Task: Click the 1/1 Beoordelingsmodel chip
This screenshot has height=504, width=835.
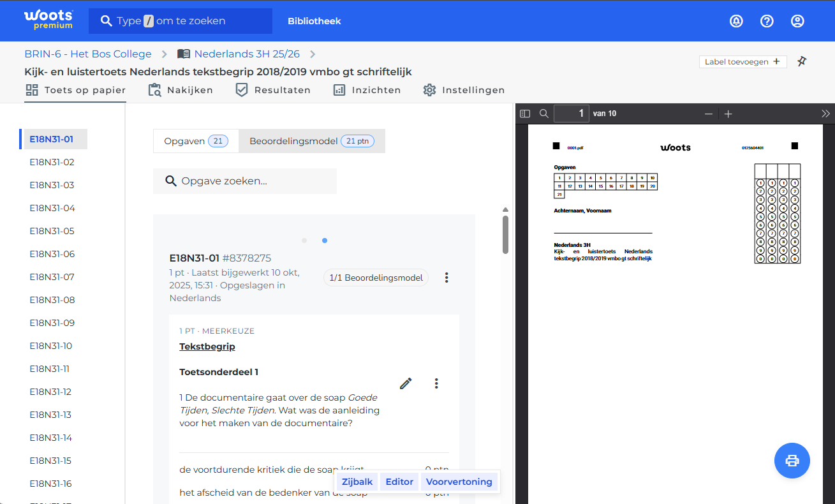Action: coord(376,278)
